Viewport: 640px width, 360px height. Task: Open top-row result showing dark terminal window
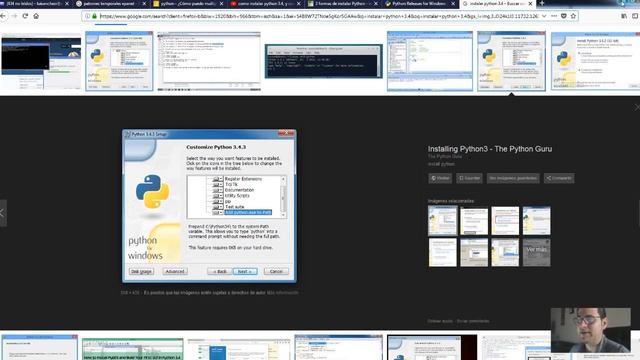[324, 61]
